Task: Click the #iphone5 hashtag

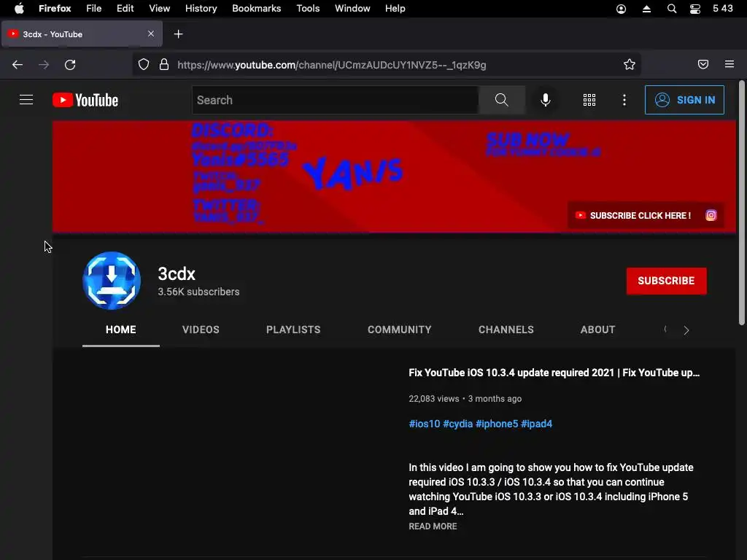Action: coord(496,424)
